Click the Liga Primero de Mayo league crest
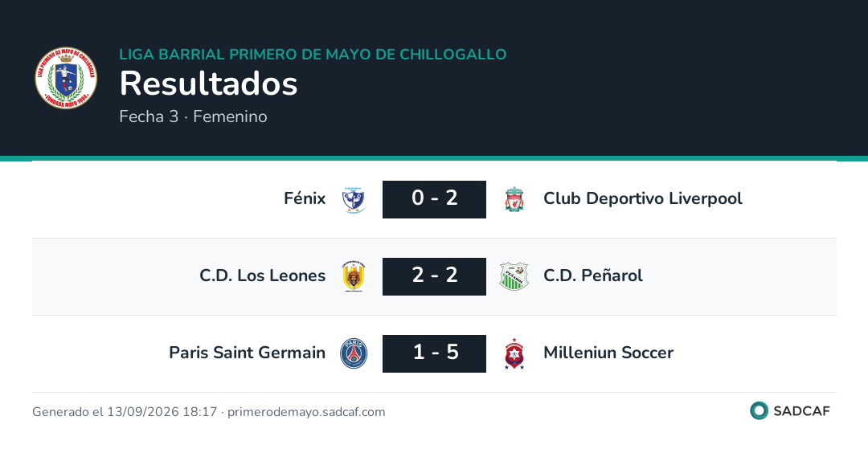868x453 pixels. tap(66, 78)
